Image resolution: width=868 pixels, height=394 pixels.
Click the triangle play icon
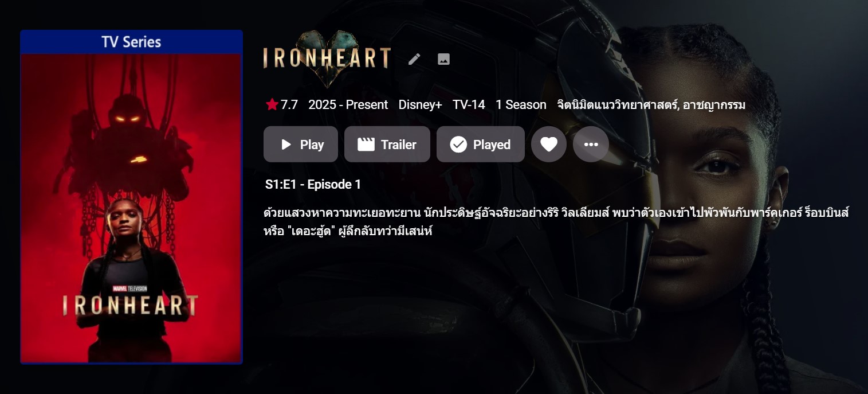(x=286, y=145)
